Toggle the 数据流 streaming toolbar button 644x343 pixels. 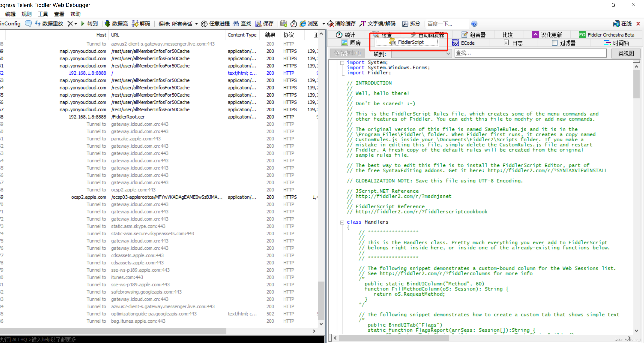click(116, 24)
